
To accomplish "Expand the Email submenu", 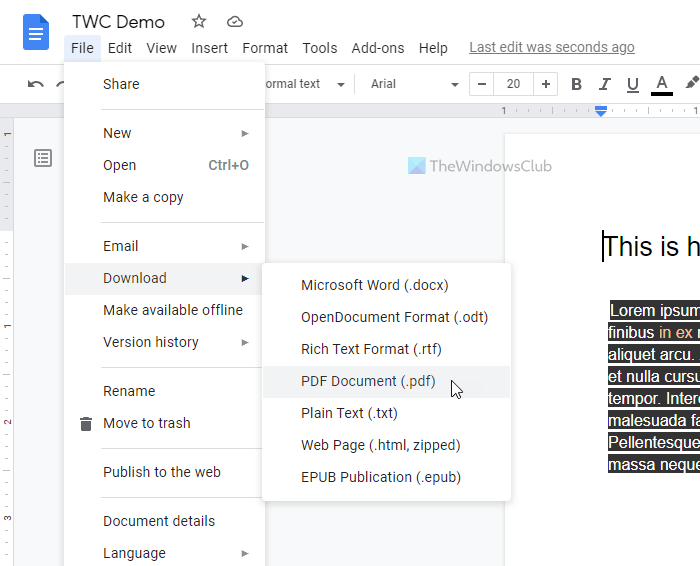I will [x=165, y=246].
